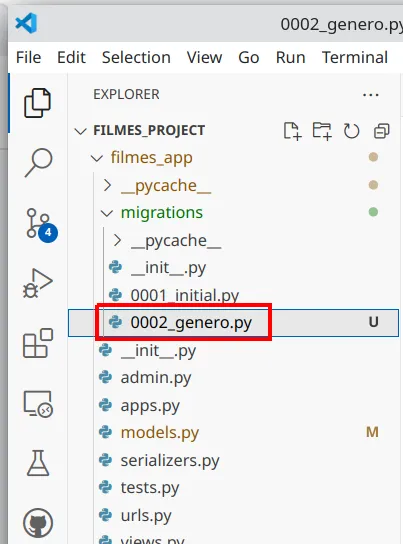The height and width of the screenshot is (544, 403).
Task: Click Python icon beside urls.py
Action: click(x=105, y=515)
